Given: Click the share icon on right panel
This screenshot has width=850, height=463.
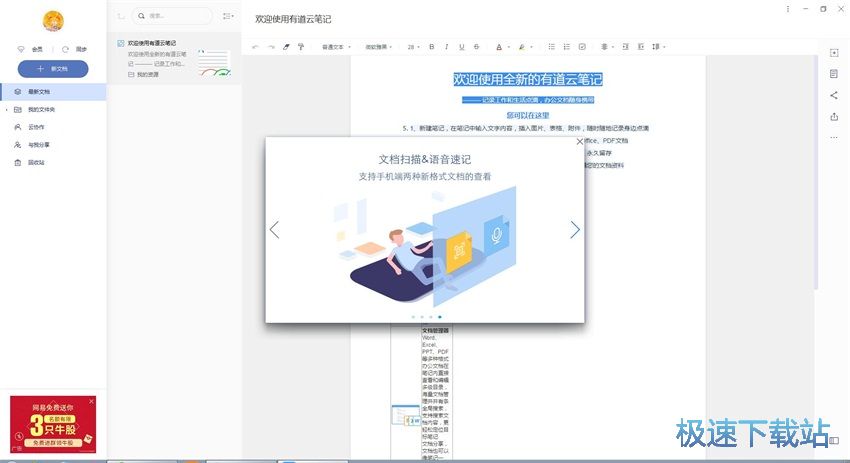Looking at the screenshot, I should (x=834, y=95).
